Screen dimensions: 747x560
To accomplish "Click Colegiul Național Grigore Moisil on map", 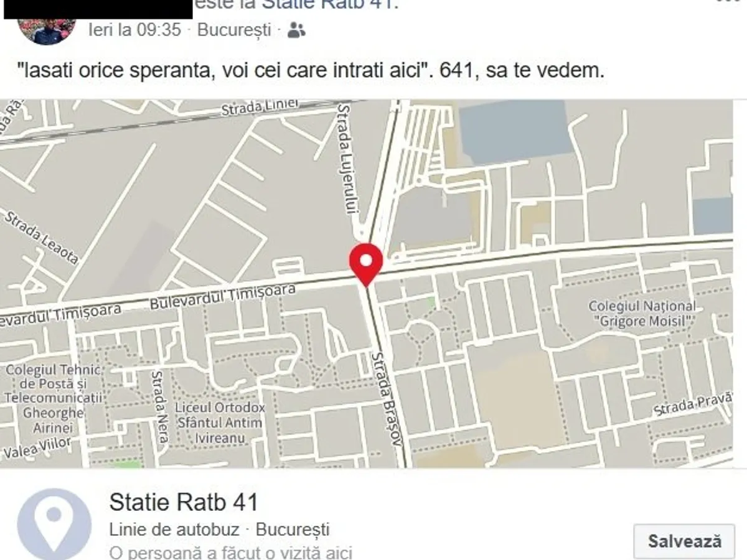I will (x=642, y=314).
